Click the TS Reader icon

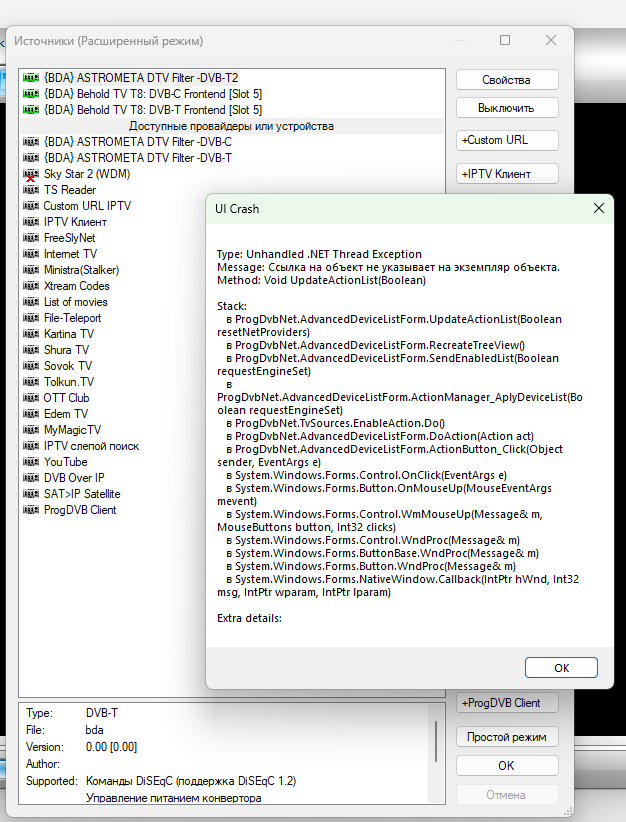coord(30,190)
